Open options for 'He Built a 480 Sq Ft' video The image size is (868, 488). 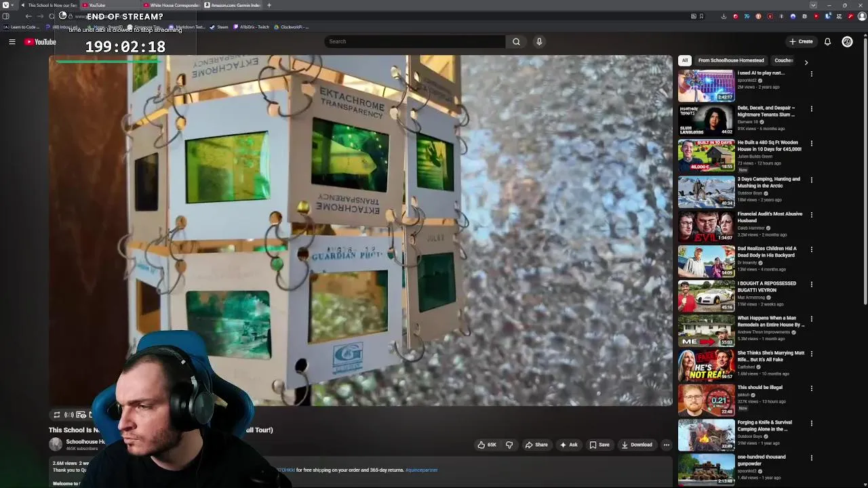pyautogui.click(x=812, y=144)
